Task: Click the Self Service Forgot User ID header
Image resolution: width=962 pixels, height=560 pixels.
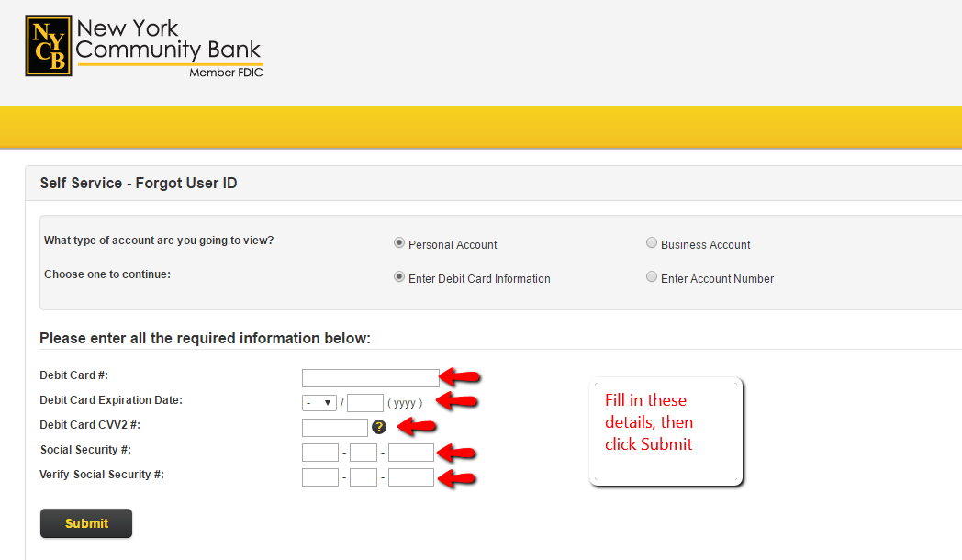Action: (138, 184)
